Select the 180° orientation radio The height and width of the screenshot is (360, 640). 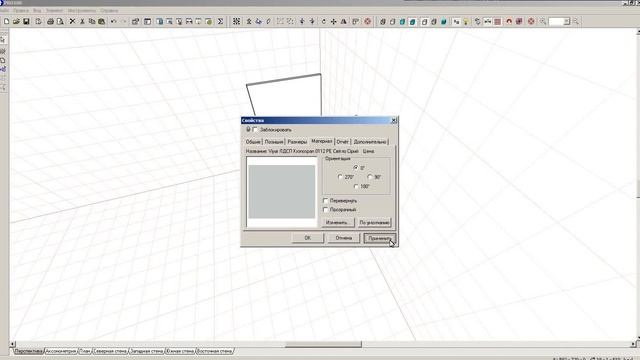click(x=356, y=186)
